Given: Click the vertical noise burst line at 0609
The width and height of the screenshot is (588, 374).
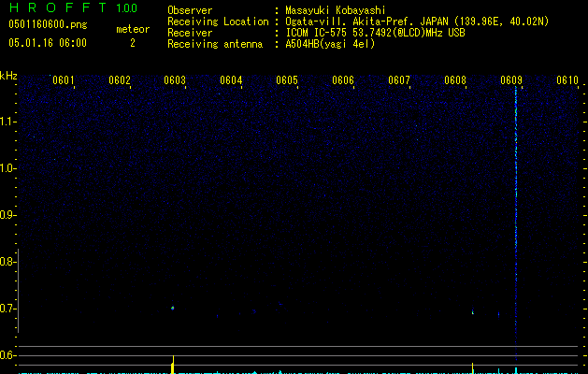Looking at the screenshot, I should coord(516,223).
